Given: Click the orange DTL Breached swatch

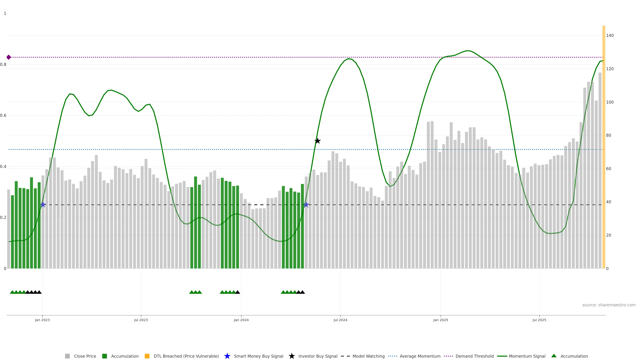Looking at the screenshot, I should tap(147, 356).
